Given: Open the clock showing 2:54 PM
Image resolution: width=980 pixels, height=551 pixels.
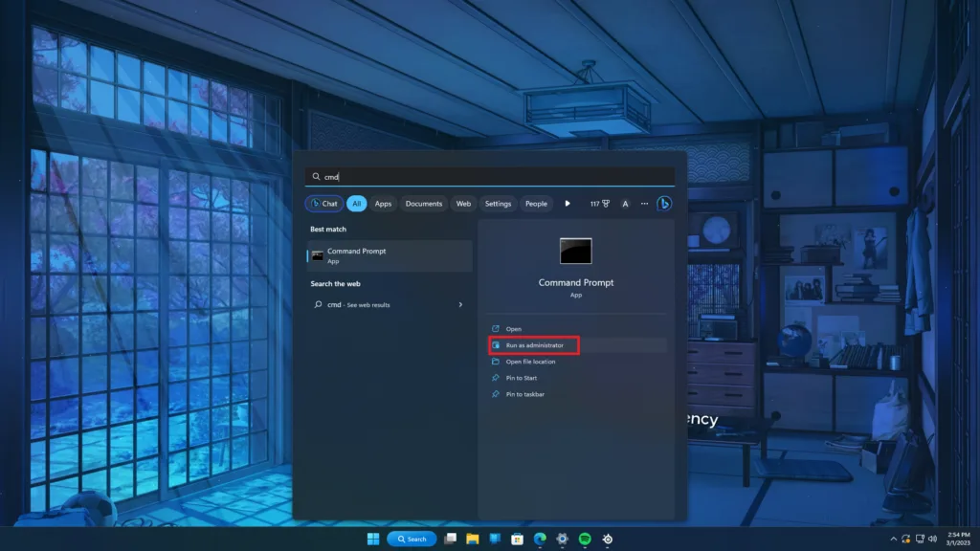Looking at the screenshot, I should 958,539.
